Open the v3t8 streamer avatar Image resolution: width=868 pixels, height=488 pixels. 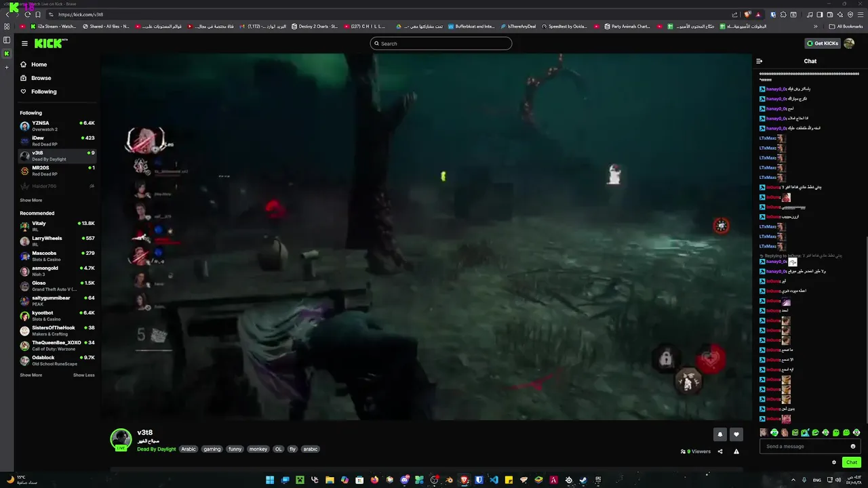tap(121, 439)
